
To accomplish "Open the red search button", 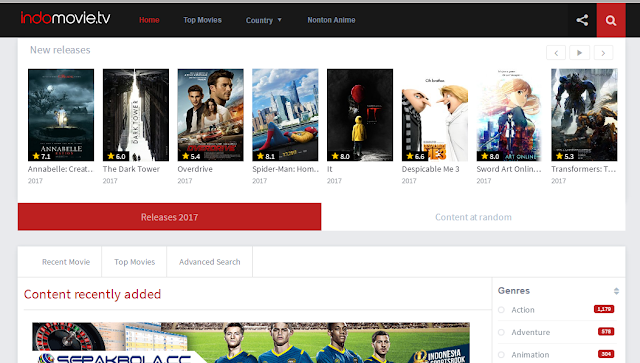I will click(611, 20).
